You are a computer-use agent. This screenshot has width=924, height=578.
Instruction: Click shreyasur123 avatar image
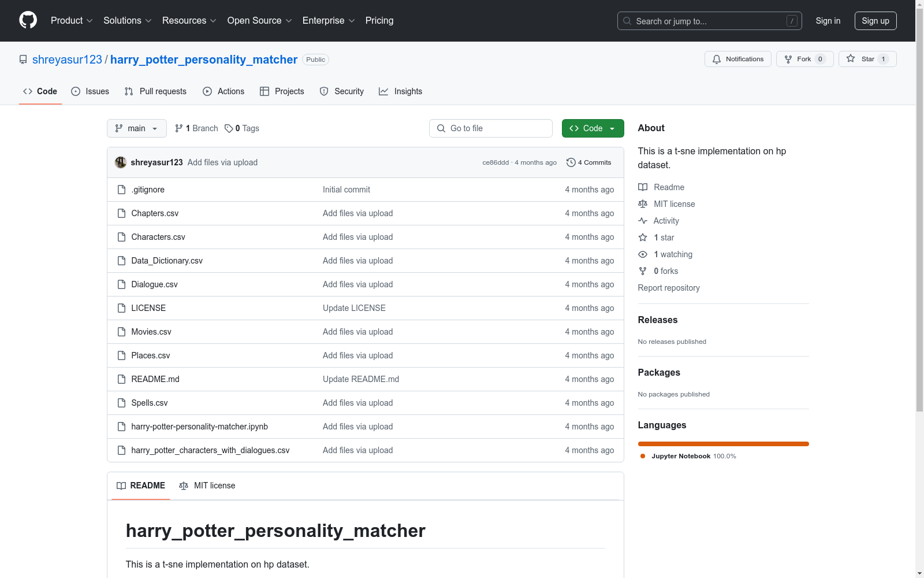[121, 162]
